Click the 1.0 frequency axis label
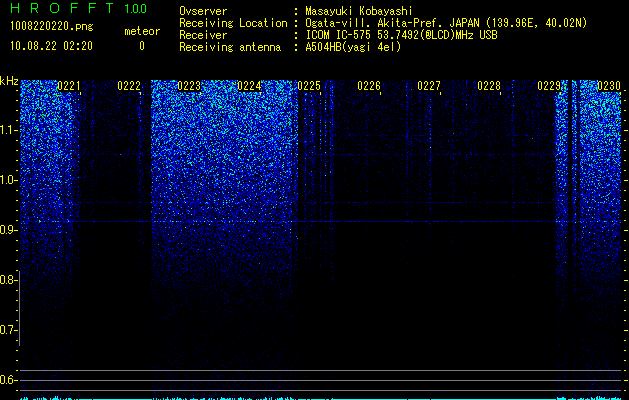The height and width of the screenshot is (400, 629). click(x=8, y=180)
